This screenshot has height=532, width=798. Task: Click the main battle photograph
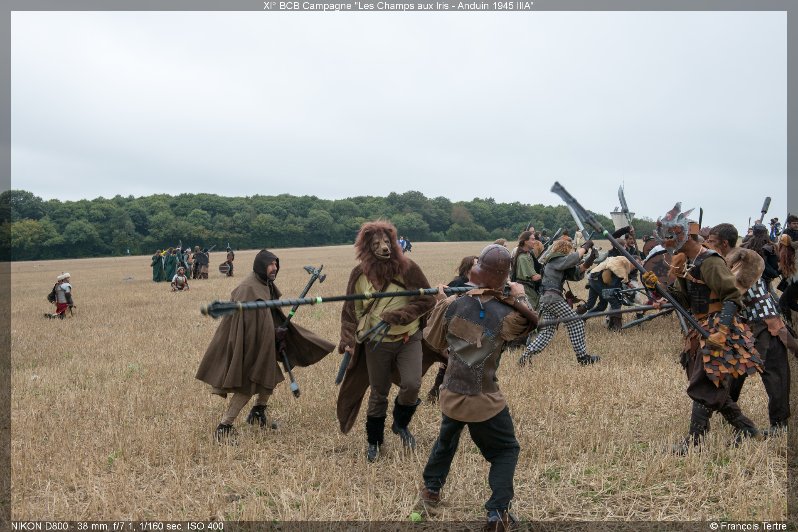399,266
